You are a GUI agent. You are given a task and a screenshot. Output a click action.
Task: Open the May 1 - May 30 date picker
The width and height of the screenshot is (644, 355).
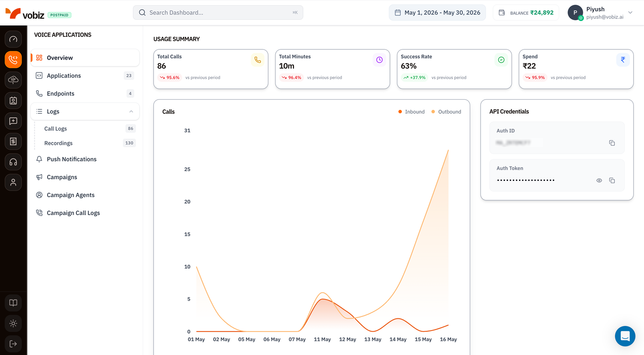pyautogui.click(x=437, y=12)
